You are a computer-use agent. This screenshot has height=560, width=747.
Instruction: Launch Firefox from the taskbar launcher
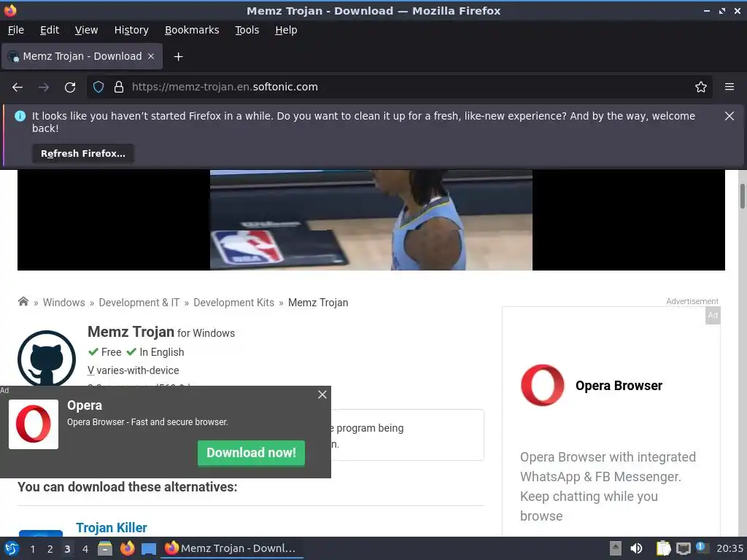click(x=127, y=548)
